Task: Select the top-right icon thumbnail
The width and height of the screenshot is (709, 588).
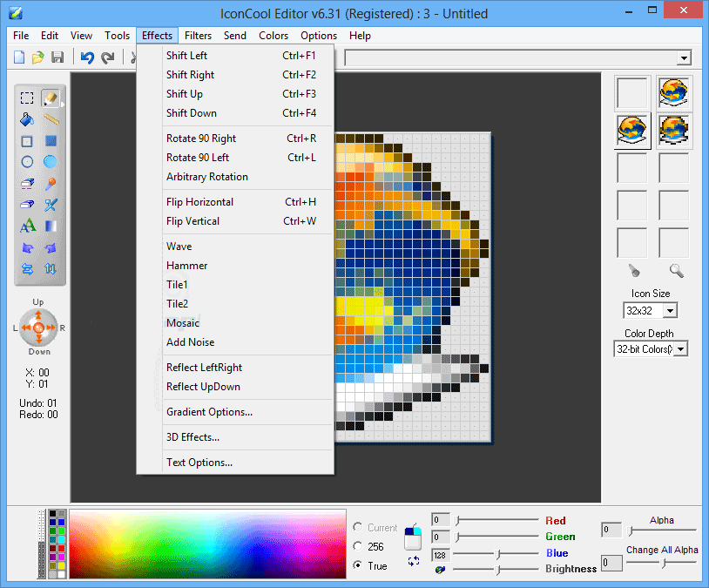Action: pyautogui.click(x=674, y=92)
